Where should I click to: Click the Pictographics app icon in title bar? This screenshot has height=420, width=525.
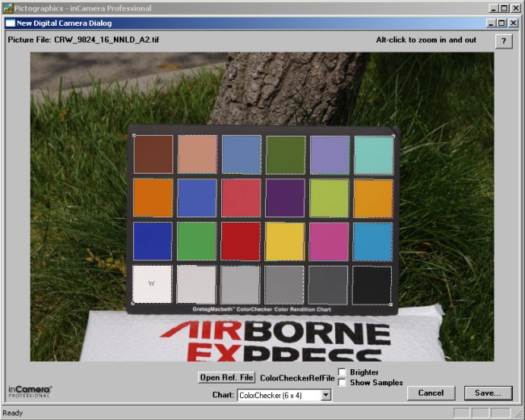[x=8, y=8]
